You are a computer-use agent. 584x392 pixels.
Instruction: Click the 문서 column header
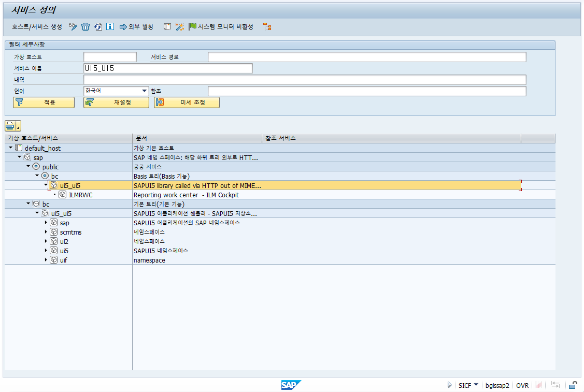coord(197,138)
